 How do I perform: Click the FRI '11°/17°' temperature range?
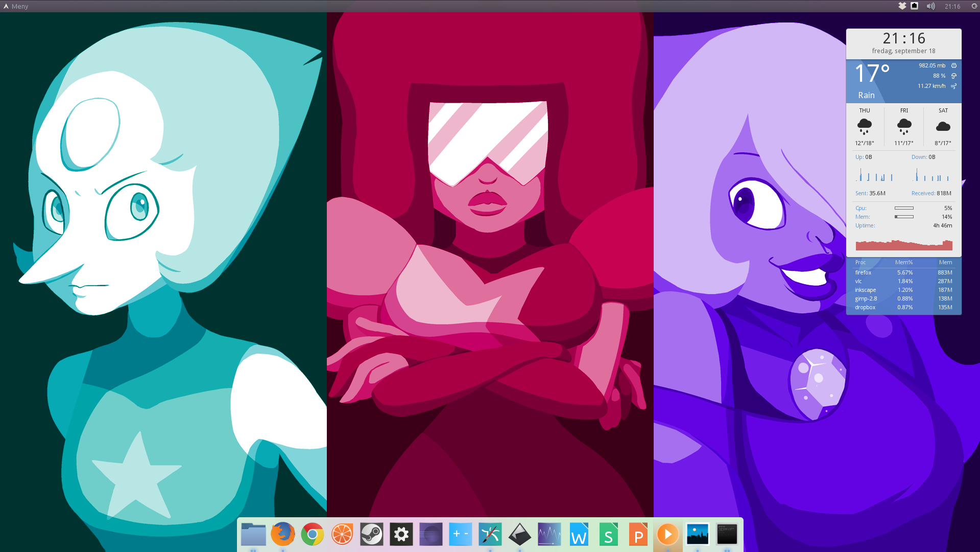tap(904, 143)
